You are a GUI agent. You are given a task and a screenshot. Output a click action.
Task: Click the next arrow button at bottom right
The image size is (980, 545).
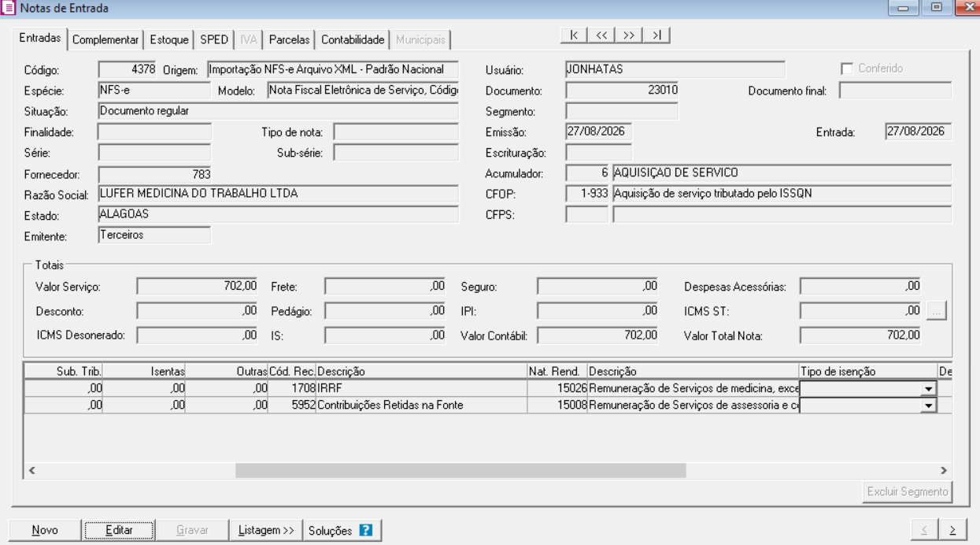[x=952, y=530]
